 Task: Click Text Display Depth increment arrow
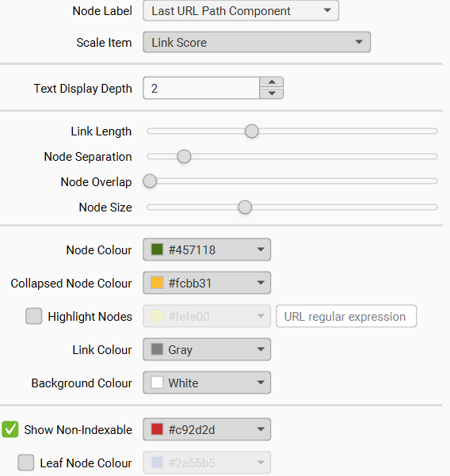(x=272, y=82)
